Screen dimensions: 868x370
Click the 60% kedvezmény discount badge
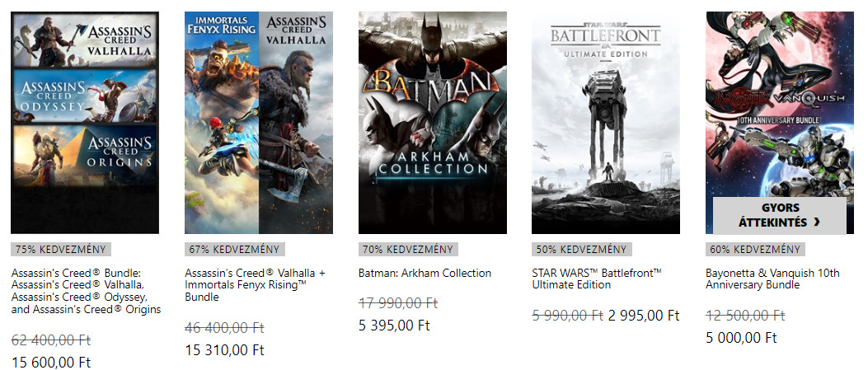755,249
